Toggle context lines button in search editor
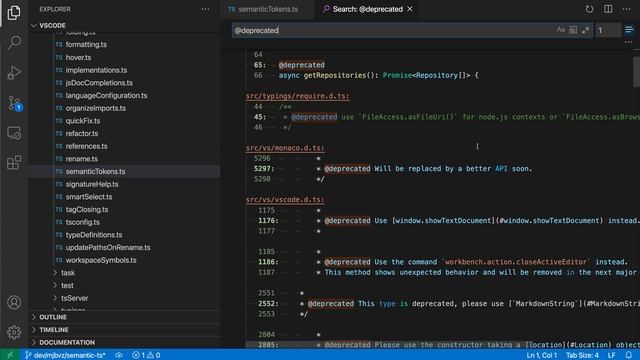The image size is (640, 360). click(629, 30)
